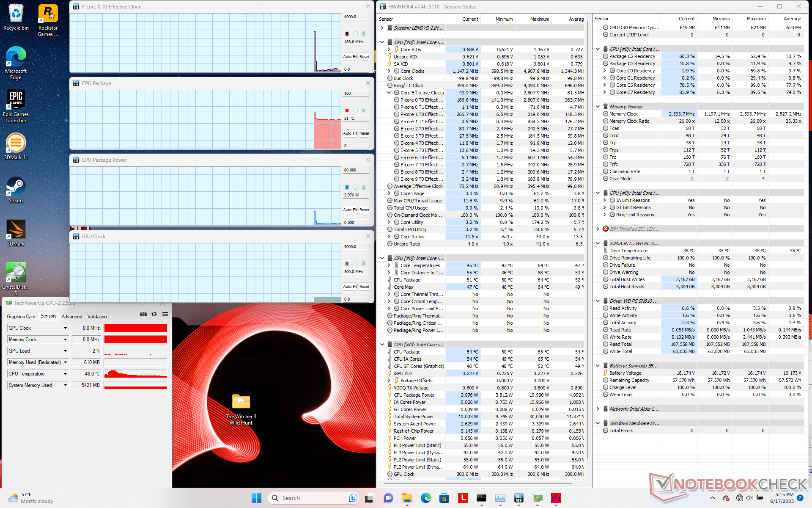The image size is (812, 508).
Task: Switch to Advanced tab in GPU-Z
Action: click(72, 317)
